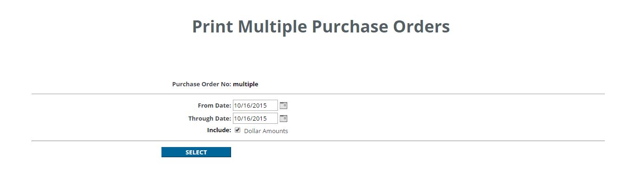Click the SELECT button
The image size is (644, 173).
[196, 152]
